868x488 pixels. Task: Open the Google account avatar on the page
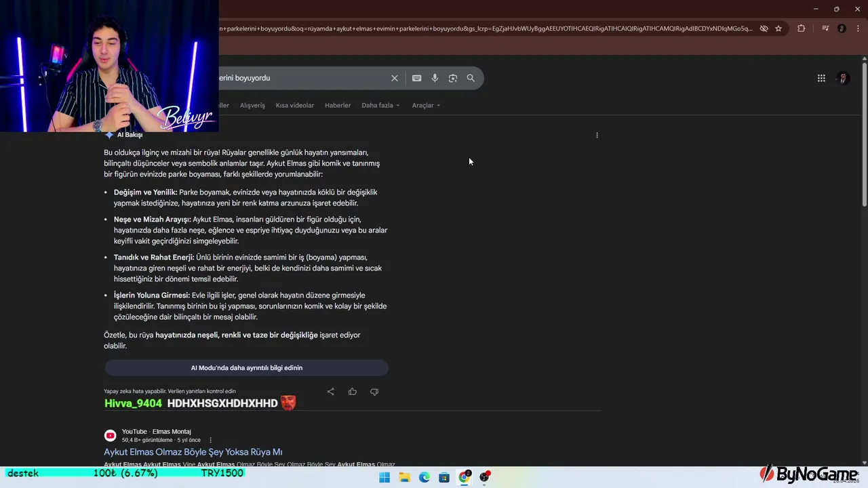click(843, 78)
